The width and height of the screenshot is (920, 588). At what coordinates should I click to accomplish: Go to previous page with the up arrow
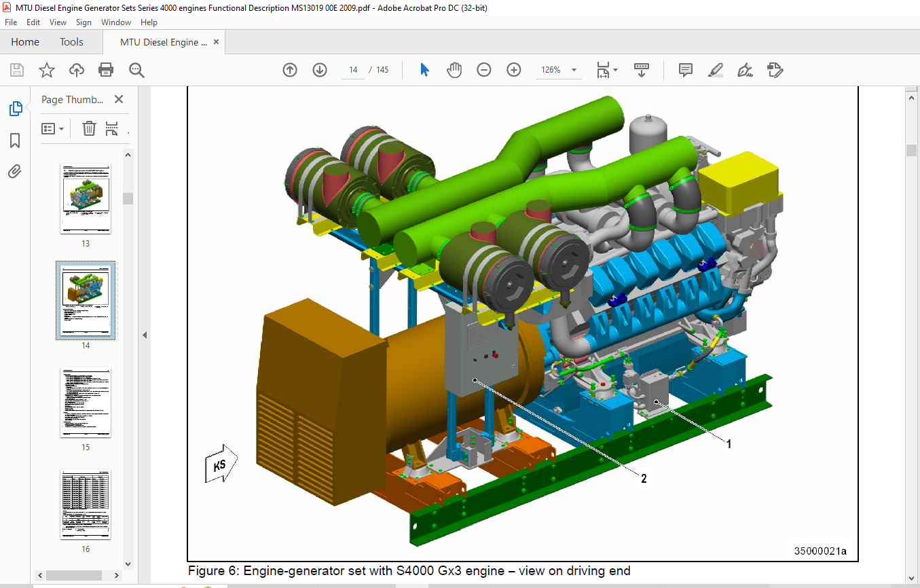(290, 70)
